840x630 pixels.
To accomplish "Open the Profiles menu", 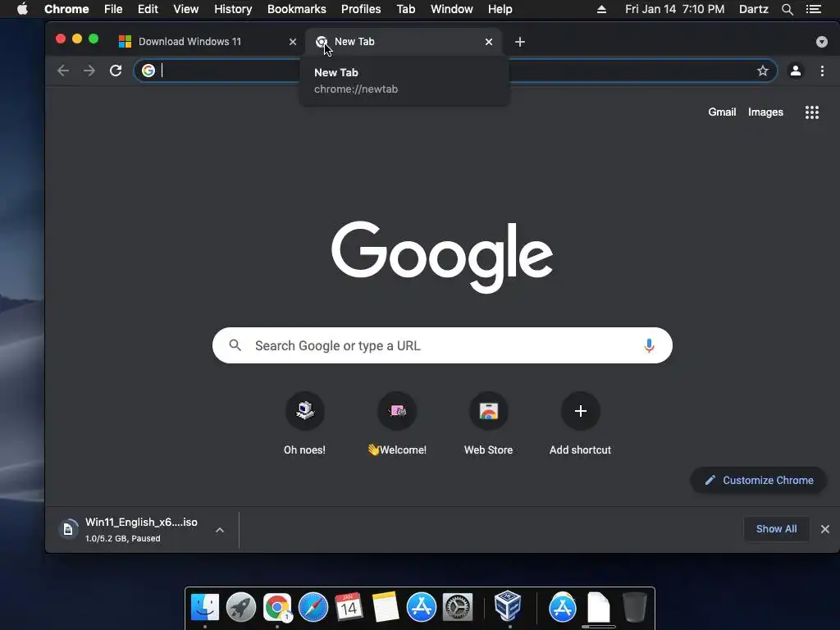I will pos(361,9).
